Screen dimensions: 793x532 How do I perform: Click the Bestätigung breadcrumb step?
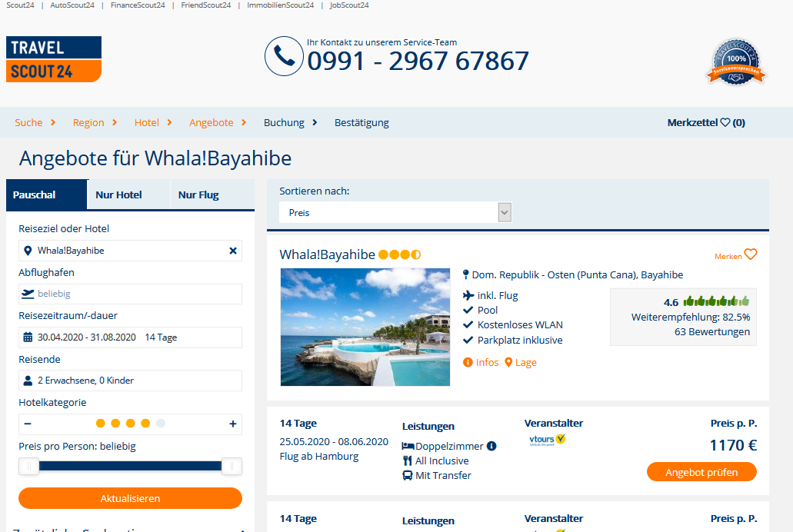tap(362, 122)
